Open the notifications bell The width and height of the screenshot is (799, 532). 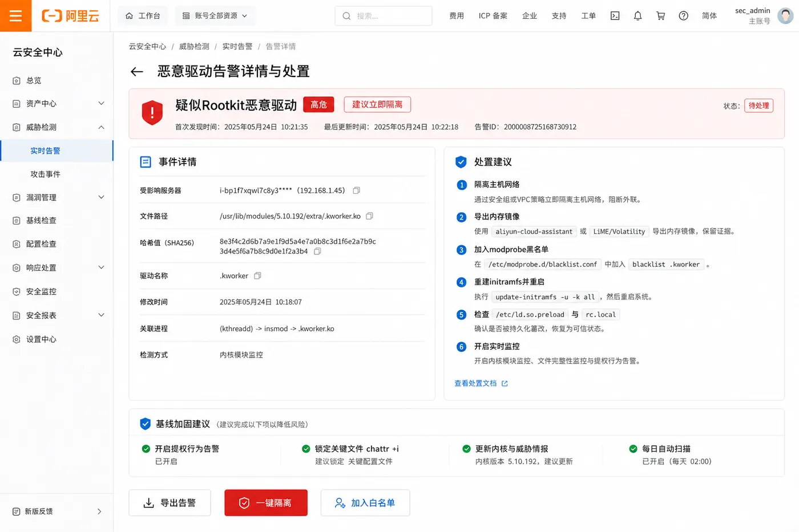pos(637,16)
